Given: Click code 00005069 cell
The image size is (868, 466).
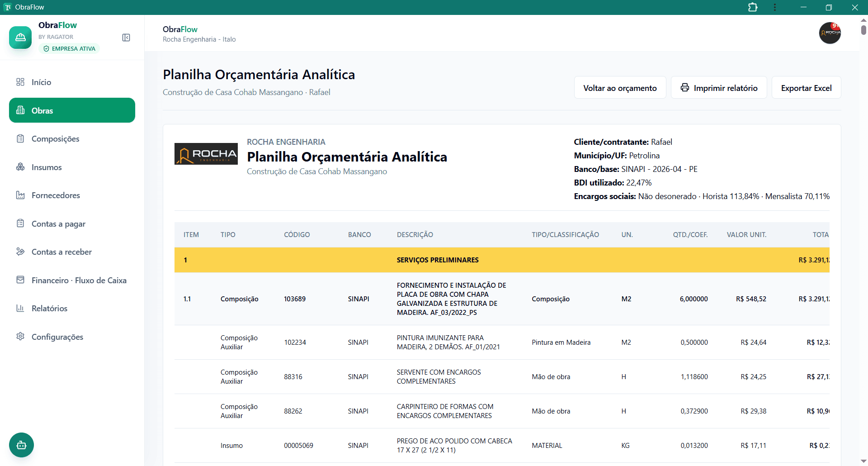Looking at the screenshot, I should (298, 445).
